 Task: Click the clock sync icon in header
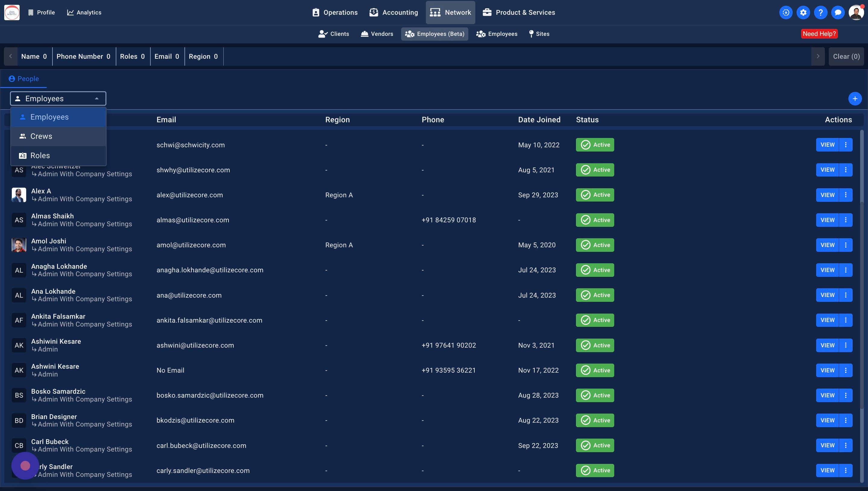(x=786, y=12)
